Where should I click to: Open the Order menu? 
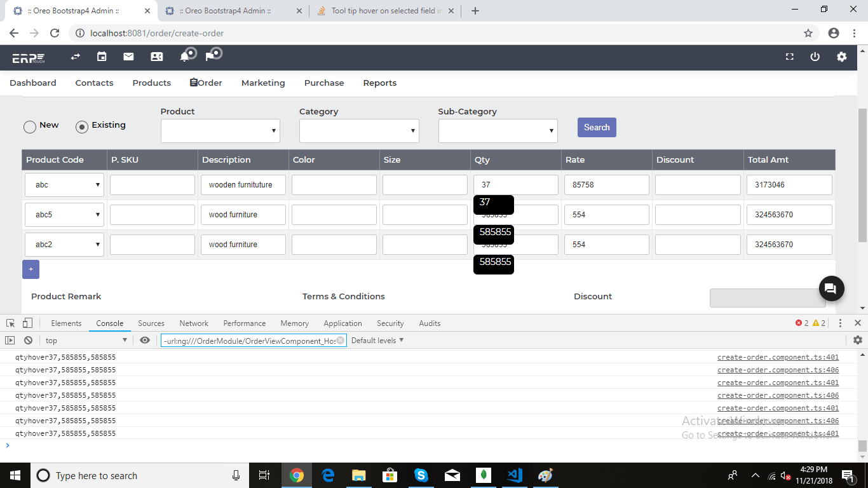click(206, 83)
